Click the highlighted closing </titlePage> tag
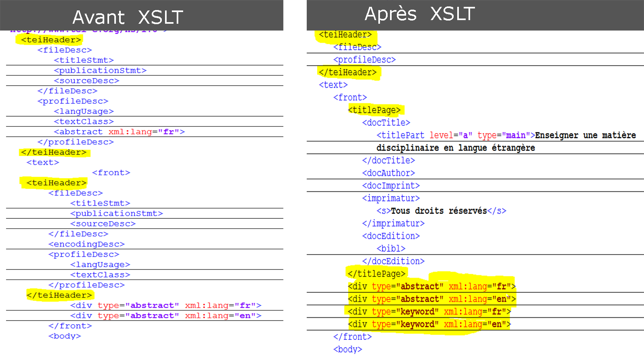 click(x=376, y=274)
